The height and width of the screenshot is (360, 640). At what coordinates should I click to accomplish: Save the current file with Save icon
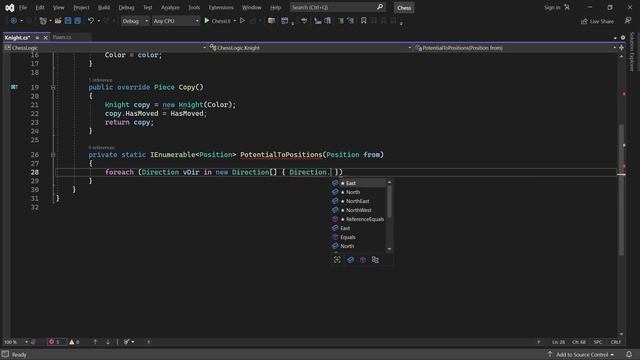[68, 21]
